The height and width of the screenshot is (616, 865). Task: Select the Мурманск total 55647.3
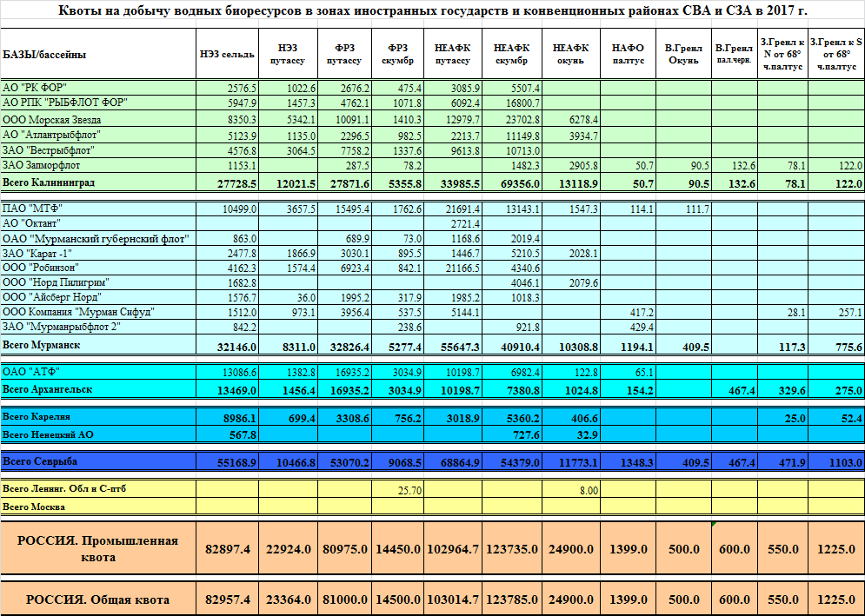click(453, 345)
